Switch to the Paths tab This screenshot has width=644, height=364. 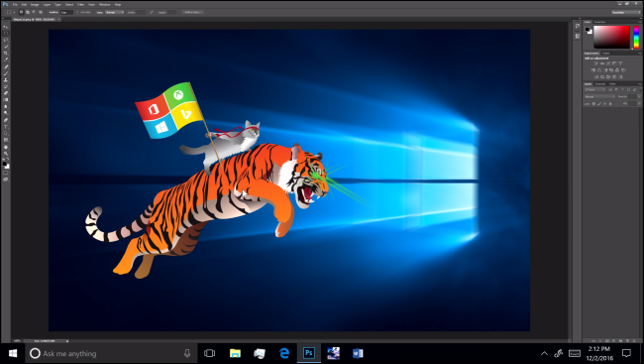pos(612,84)
